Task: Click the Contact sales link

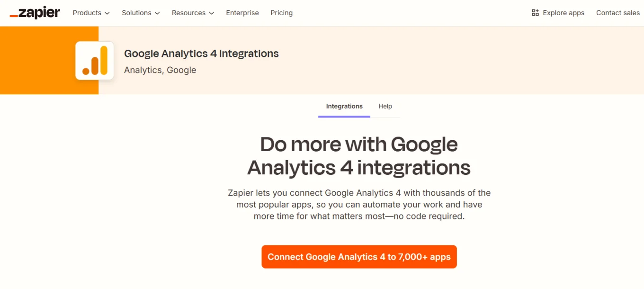Action: (617, 13)
